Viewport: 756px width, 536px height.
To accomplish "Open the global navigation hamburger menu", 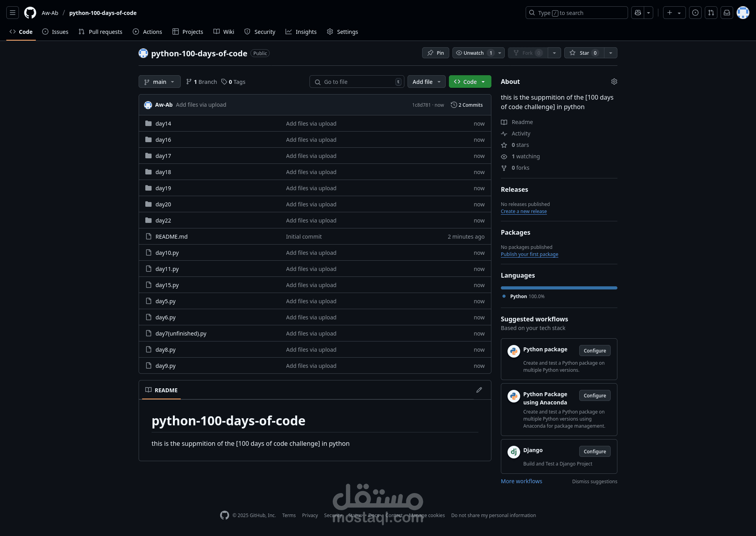I will (x=13, y=13).
